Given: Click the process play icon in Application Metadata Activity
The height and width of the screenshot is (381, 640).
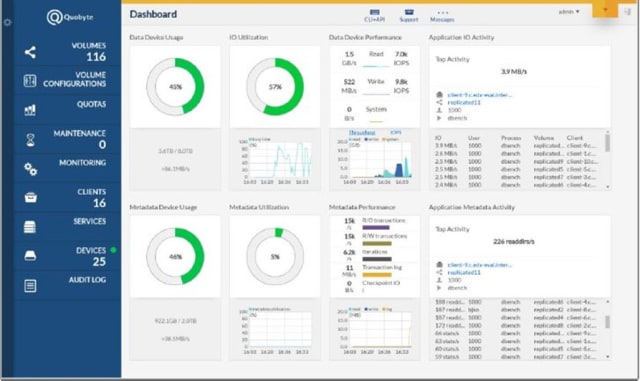Looking at the screenshot, I should [x=439, y=288].
